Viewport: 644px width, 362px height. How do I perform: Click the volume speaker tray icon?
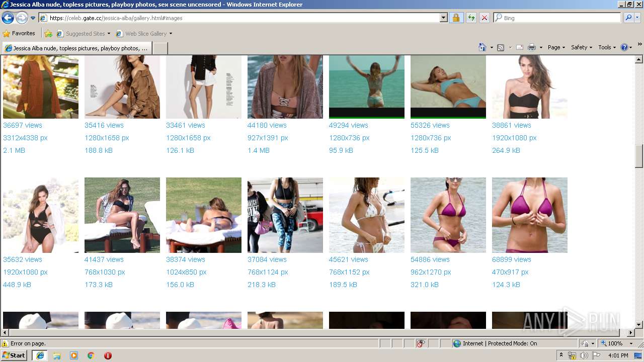(x=584, y=355)
